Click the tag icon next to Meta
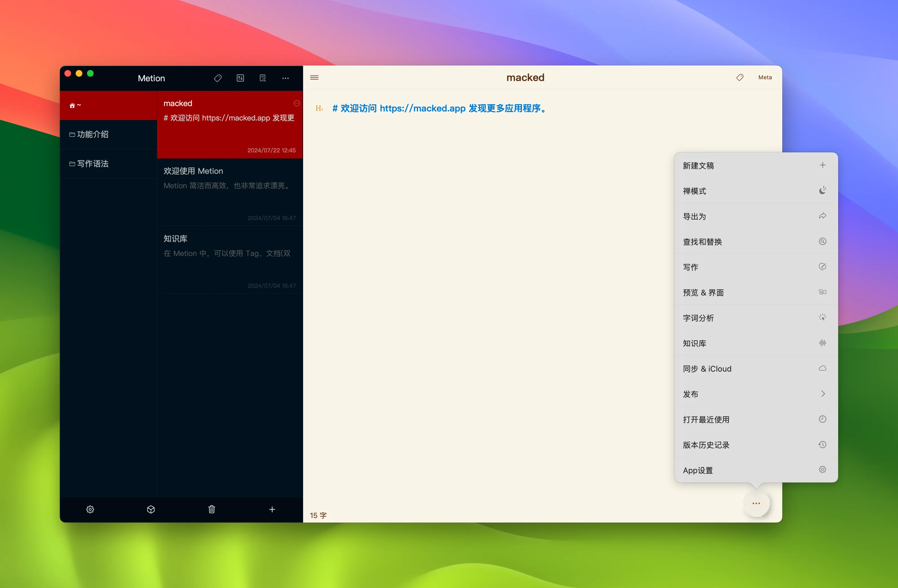898x588 pixels. tap(739, 77)
